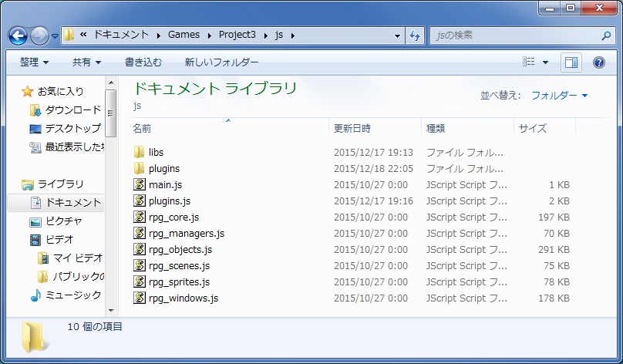Click Project3 in the breadcrumb path

[237, 35]
